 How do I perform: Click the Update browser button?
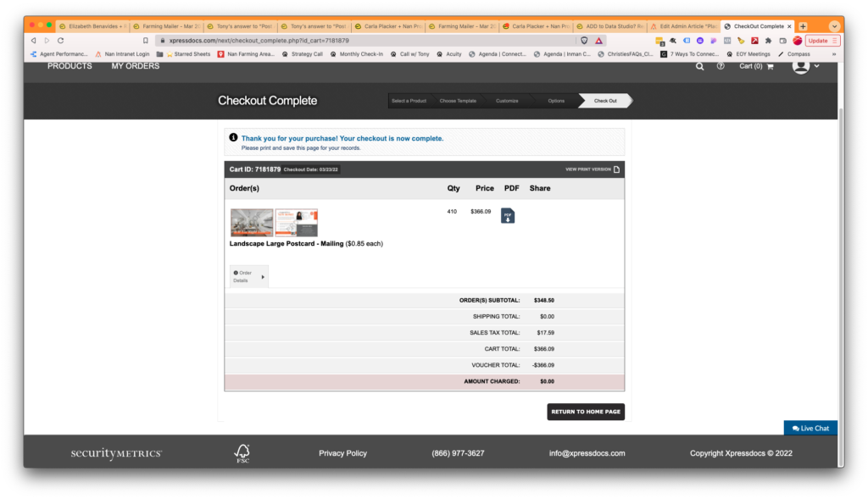pyautogui.click(x=822, y=41)
